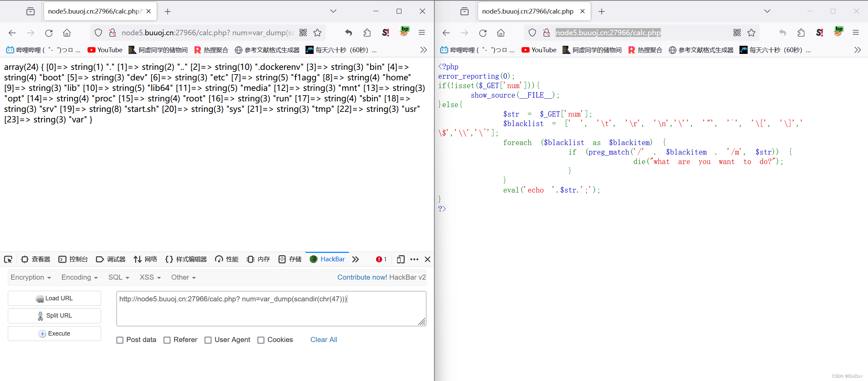
Task: Bookmark the page with the star icon
Action: point(318,33)
